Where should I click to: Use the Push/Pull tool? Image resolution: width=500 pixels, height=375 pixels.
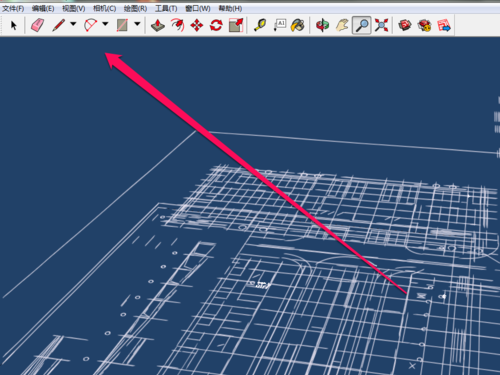click(x=158, y=25)
